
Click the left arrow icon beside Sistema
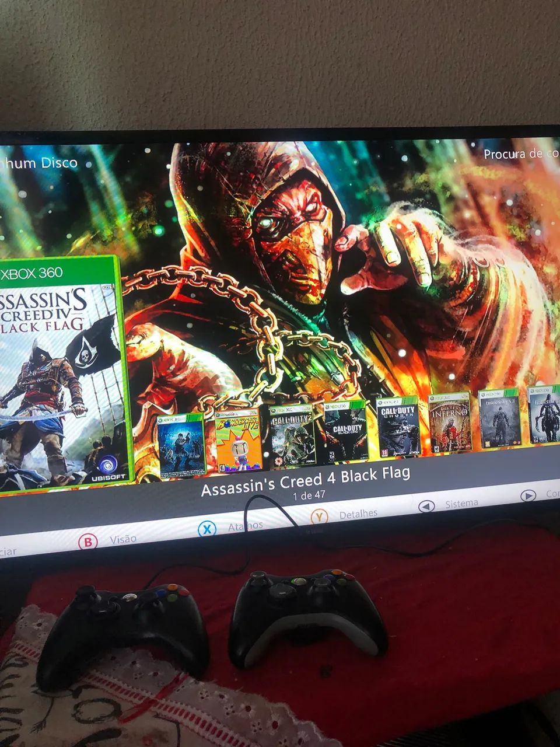coord(426,507)
